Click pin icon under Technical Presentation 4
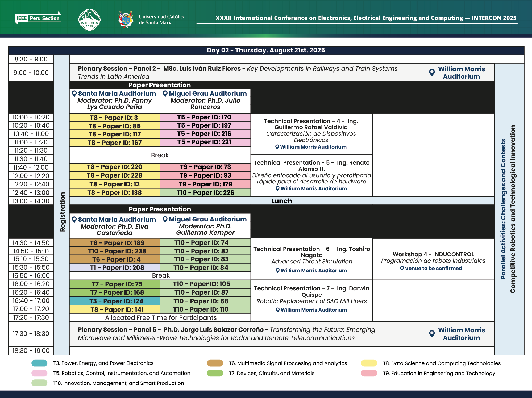The height and width of the screenshot is (398, 532). [277, 147]
